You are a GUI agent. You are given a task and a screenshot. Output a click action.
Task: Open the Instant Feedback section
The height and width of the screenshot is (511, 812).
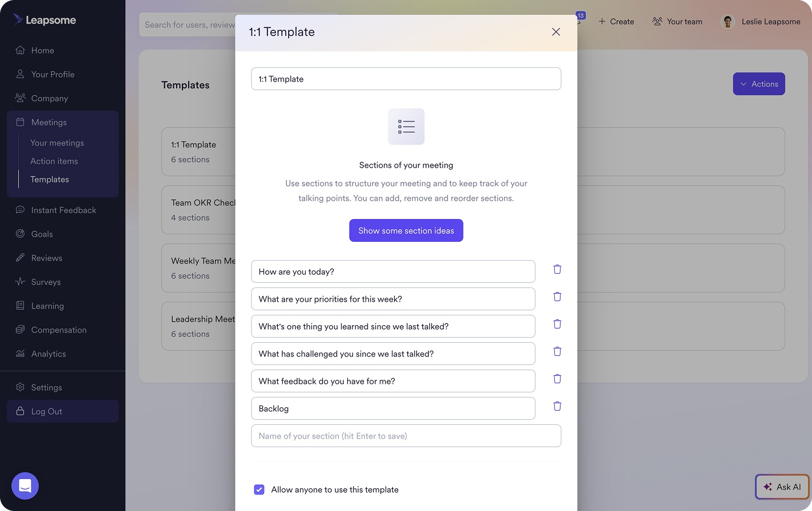64,210
